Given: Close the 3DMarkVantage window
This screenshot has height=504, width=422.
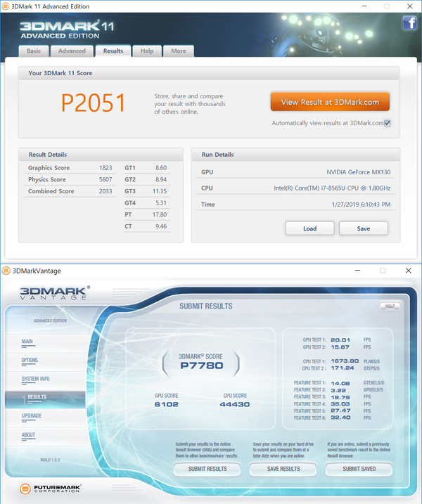Looking at the screenshot, I should coord(408,271).
